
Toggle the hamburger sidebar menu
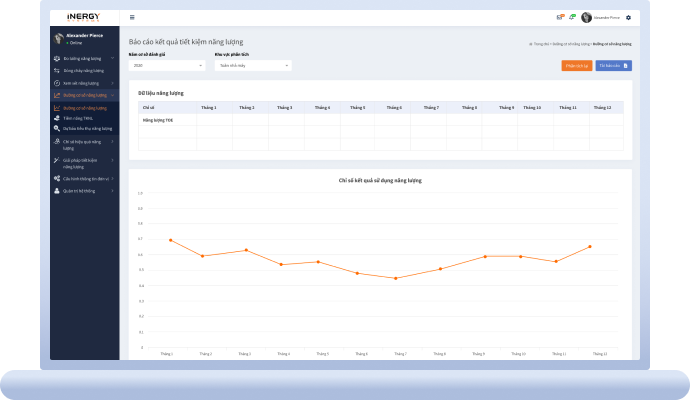pyautogui.click(x=132, y=18)
